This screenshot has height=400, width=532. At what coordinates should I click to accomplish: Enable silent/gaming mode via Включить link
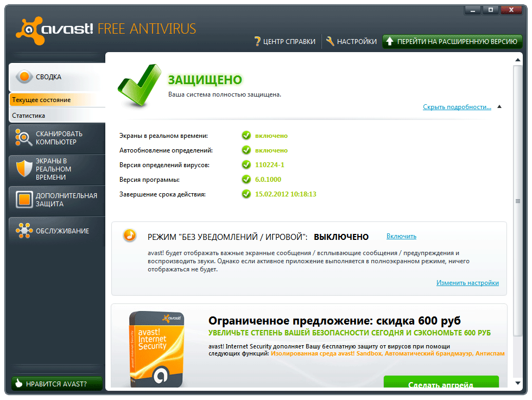pos(401,236)
